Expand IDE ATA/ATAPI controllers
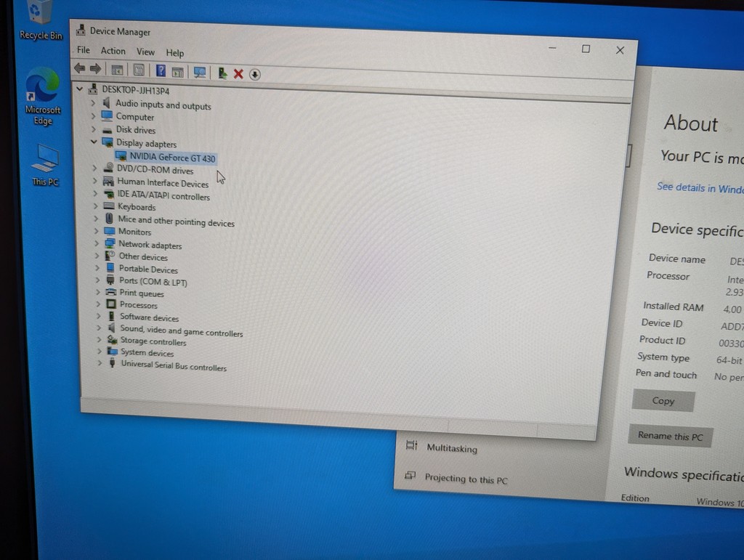This screenshot has height=560, width=744. coord(95,193)
